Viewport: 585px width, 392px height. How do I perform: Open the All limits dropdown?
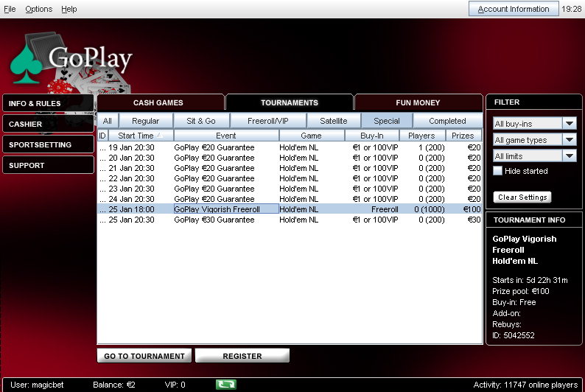coord(534,156)
